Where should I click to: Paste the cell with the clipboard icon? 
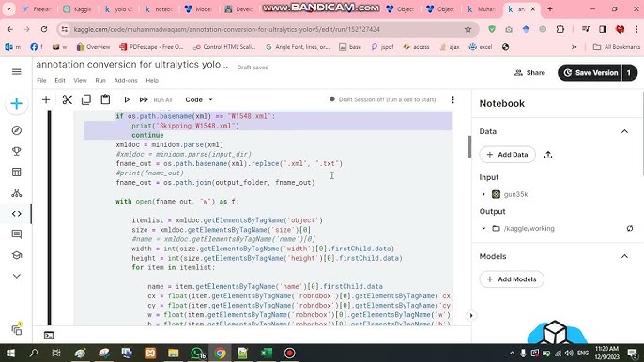pos(105,99)
